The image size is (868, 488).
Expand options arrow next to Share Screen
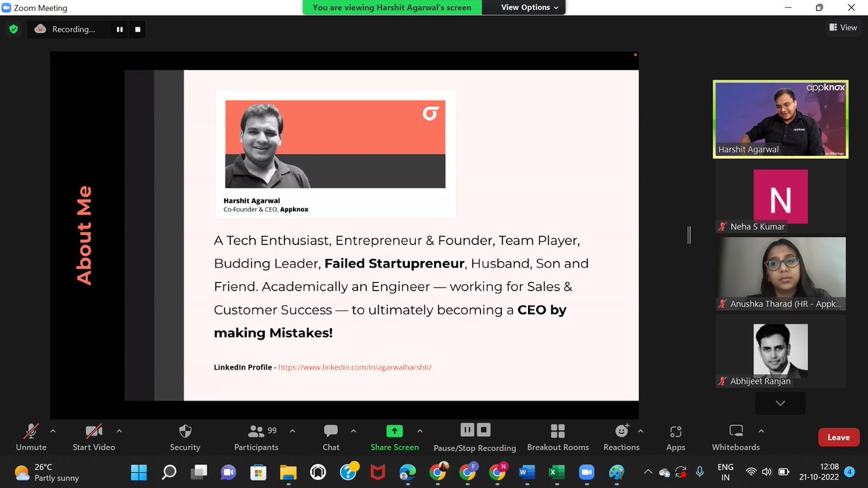420,431
